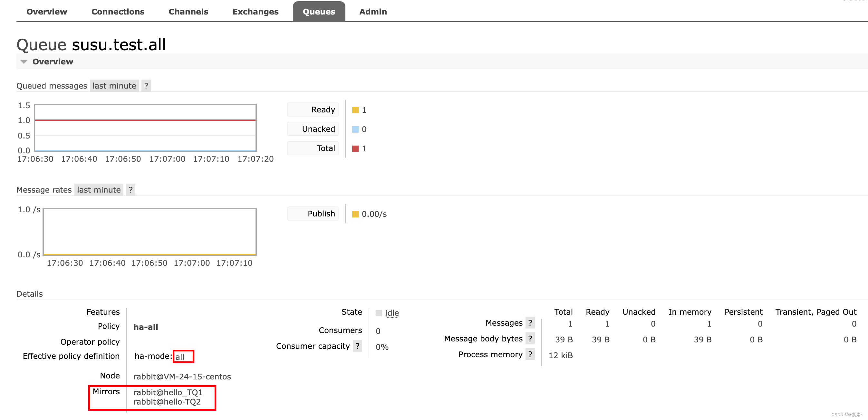
Task: Click the Queued messages chart area
Action: click(145, 128)
